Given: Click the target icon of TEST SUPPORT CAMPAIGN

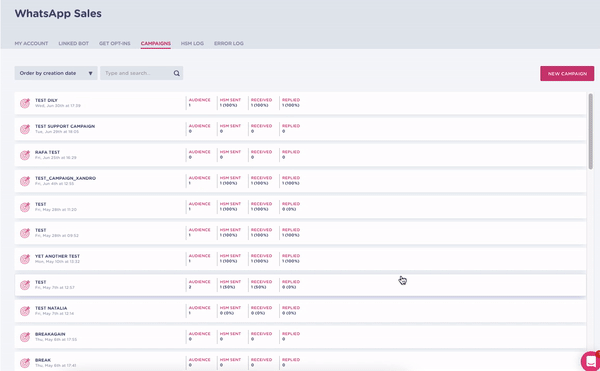Looking at the screenshot, I should pos(25,129).
